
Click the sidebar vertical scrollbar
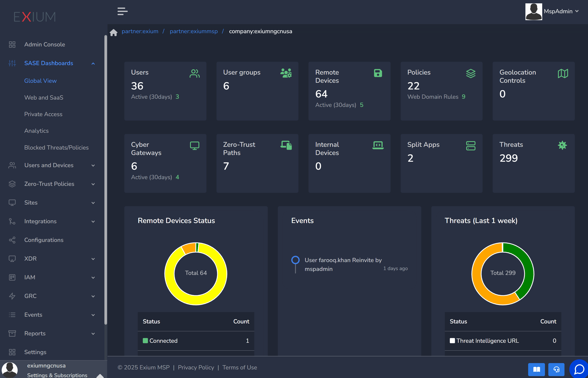tap(106, 179)
